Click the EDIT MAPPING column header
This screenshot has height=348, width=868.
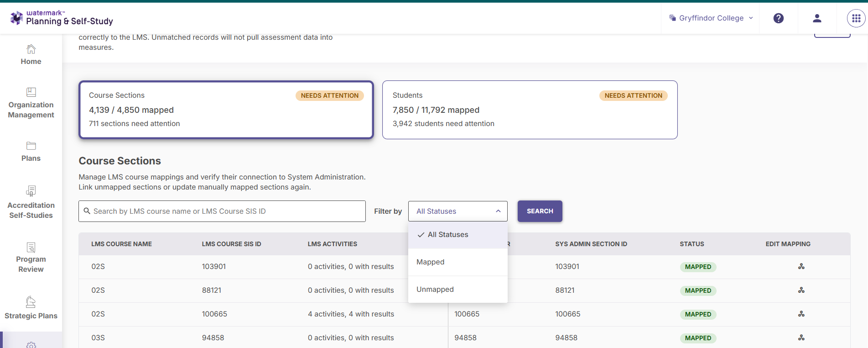[788, 244]
